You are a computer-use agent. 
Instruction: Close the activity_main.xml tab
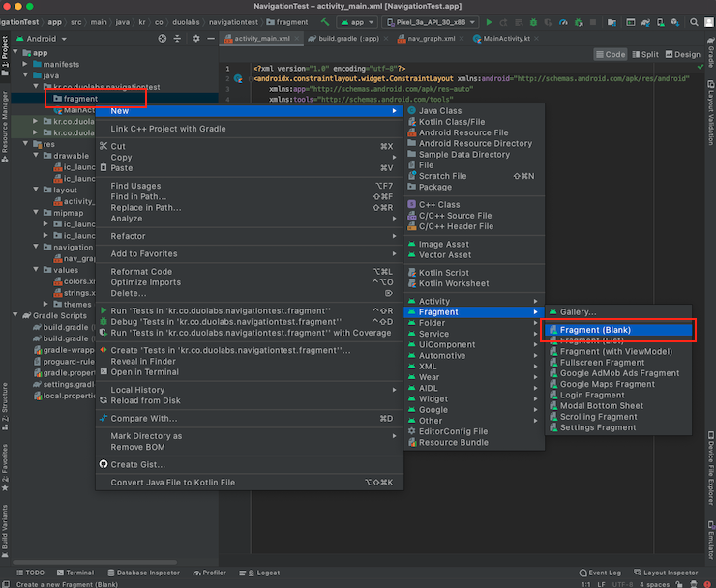[x=297, y=39]
